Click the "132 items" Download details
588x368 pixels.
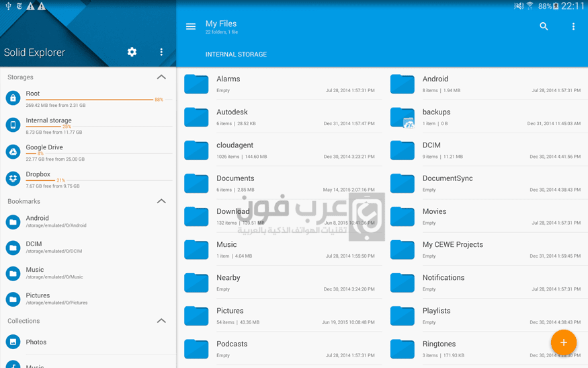pyautogui.click(x=226, y=223)
